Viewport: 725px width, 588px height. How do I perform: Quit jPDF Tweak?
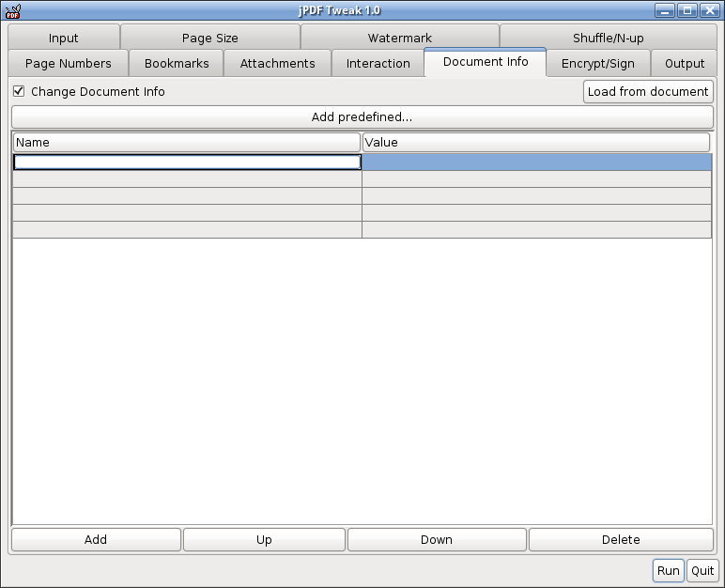tap(702, 570)
